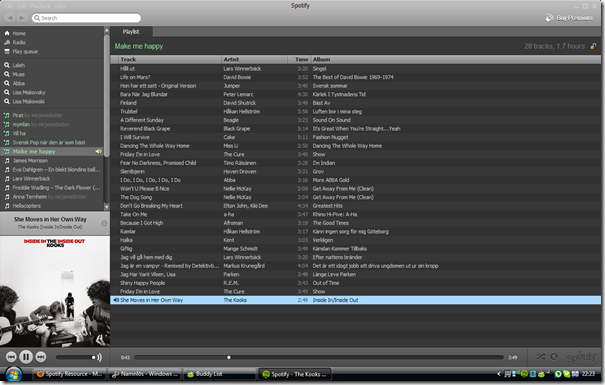Select the track Take On Me

tap(134, 214)
